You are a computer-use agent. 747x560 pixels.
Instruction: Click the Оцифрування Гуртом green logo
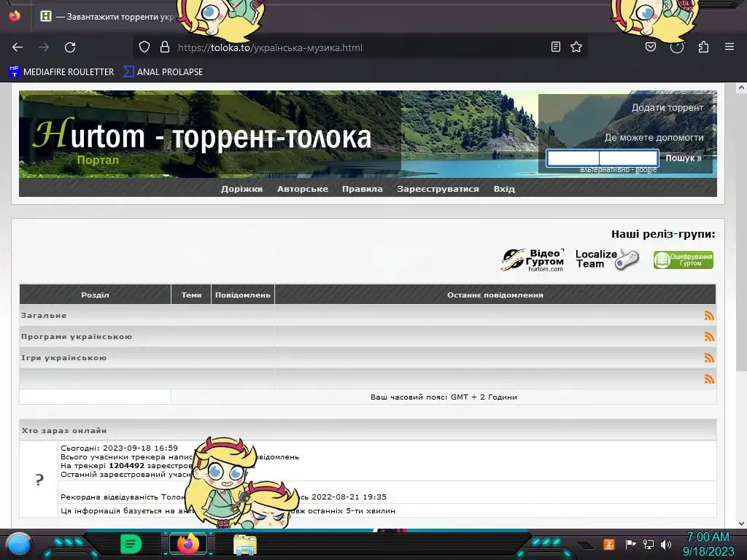point(683,260)
